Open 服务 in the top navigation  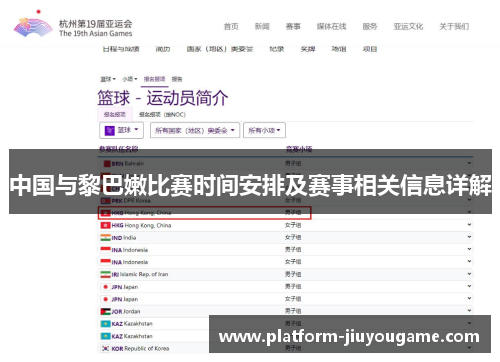click(370, 26)
